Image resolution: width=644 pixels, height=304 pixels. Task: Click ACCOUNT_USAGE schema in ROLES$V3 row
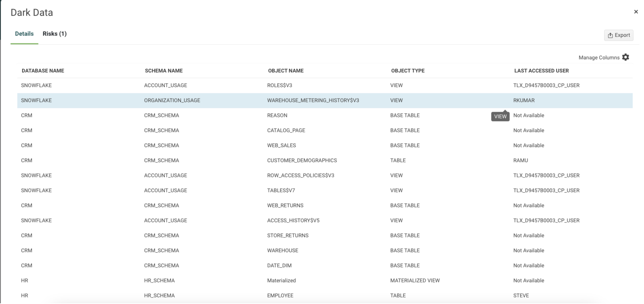click(x=166, y=85)
